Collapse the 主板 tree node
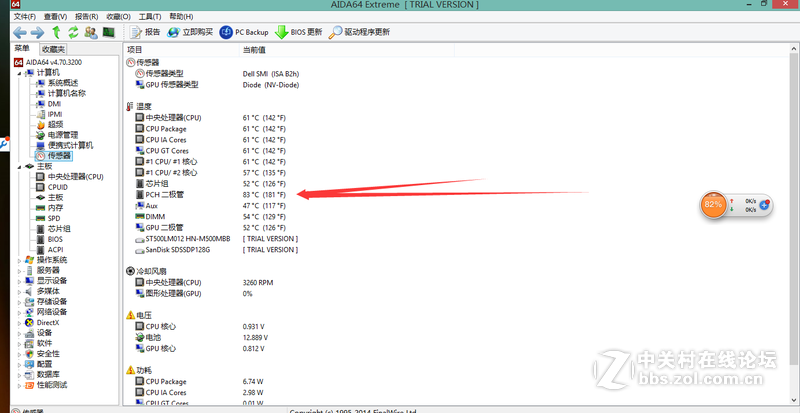 [x=19, y=166]
